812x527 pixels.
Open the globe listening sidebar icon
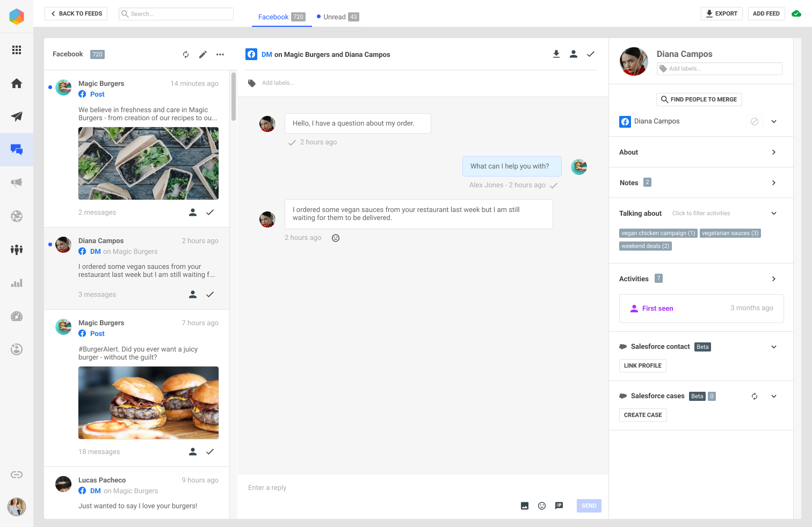coord(17,216)
